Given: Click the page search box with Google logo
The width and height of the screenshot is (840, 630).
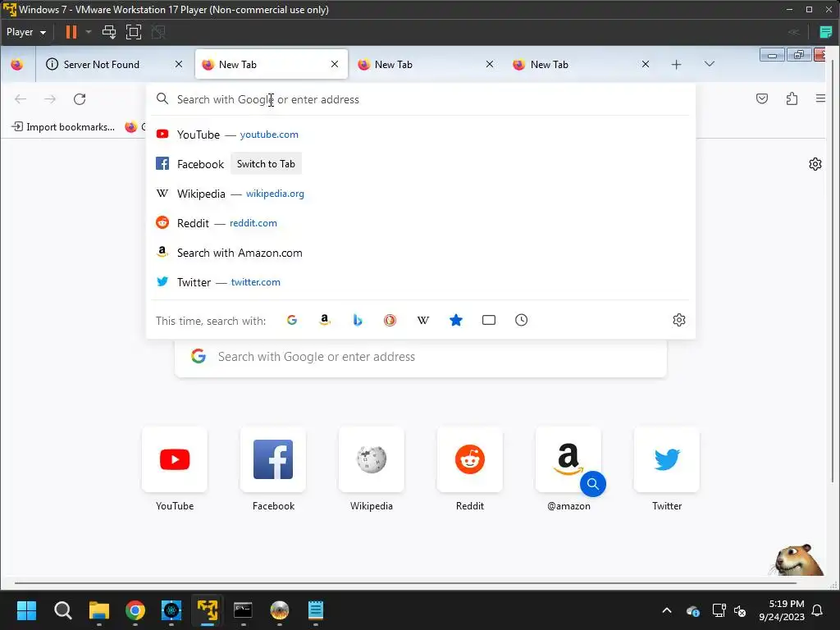Looking at the screenshot, I should click(x=421, y=357).
